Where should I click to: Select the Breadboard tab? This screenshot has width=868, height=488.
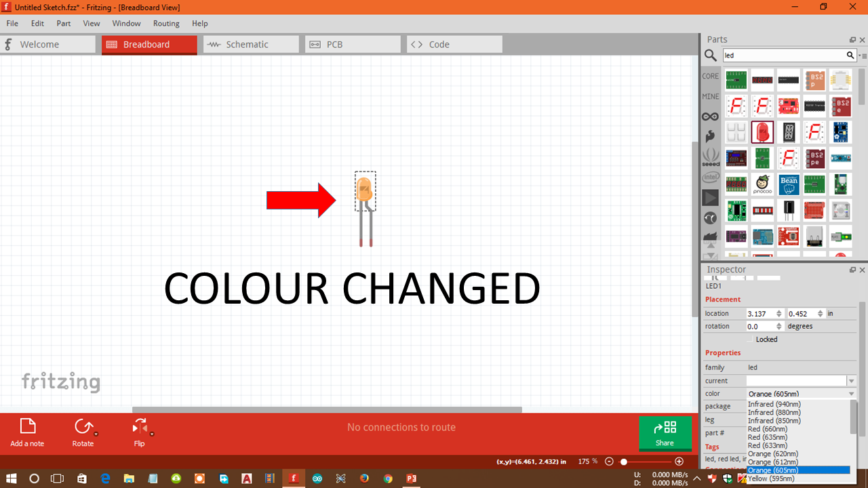tap(149, 44)
